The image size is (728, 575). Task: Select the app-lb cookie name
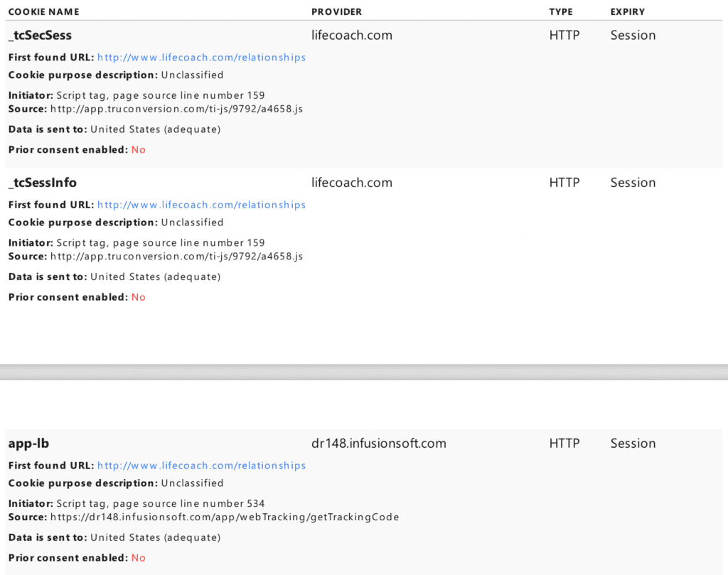pyautogui.click(x=28, y=444)
